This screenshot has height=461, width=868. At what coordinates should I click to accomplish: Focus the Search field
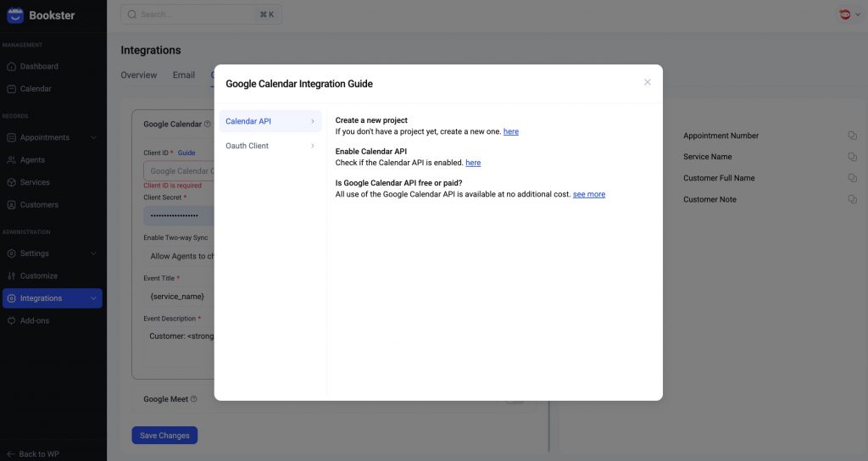tap(201, 14)
